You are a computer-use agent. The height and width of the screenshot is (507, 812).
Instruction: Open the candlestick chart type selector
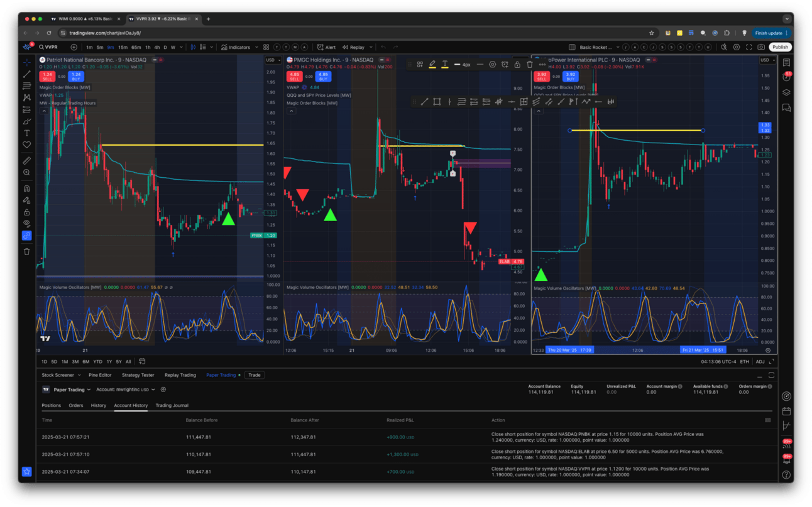194,47
